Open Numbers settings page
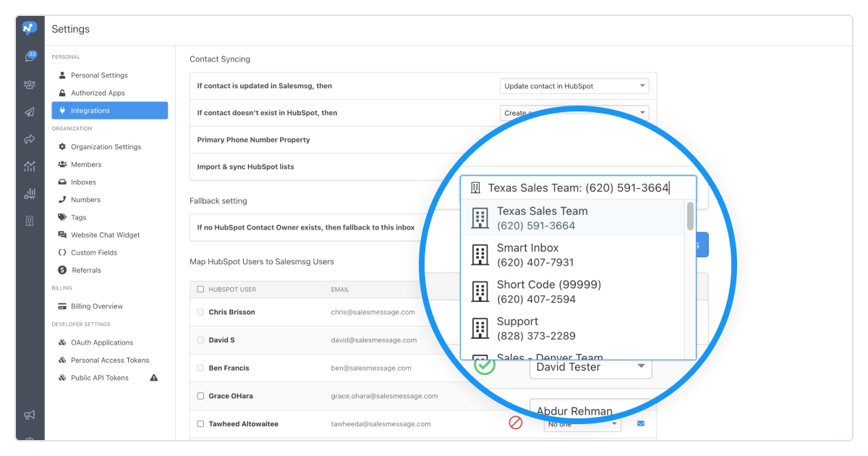This screenshot has width=868, height=456. coord(85,200)
